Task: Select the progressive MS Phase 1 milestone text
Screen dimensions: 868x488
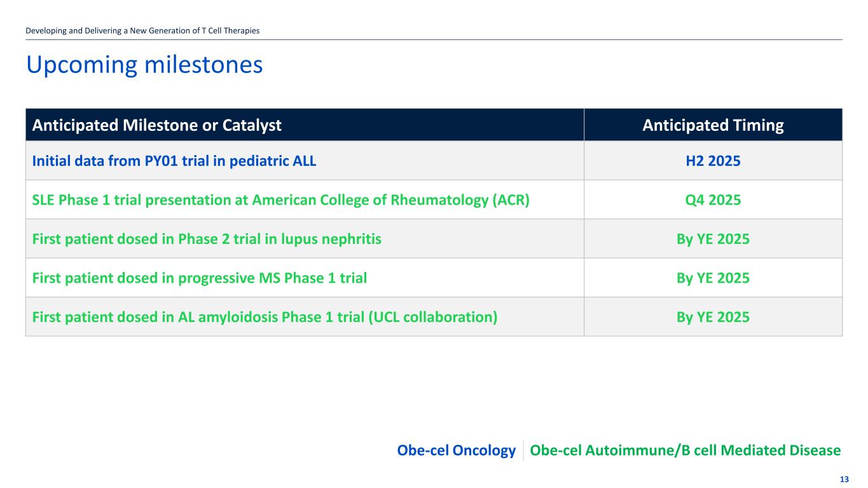Action: click(200, 278)
